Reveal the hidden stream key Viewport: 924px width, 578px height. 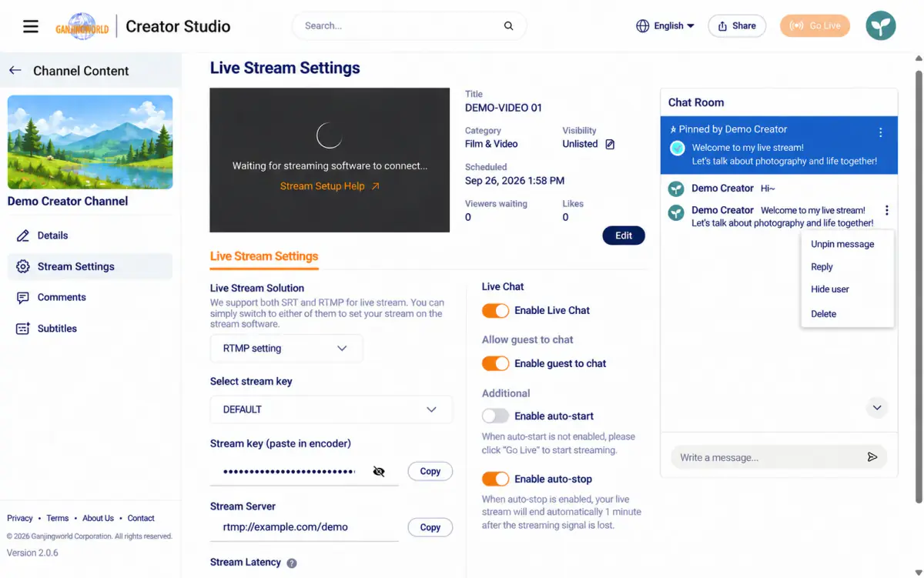[378, 472]
